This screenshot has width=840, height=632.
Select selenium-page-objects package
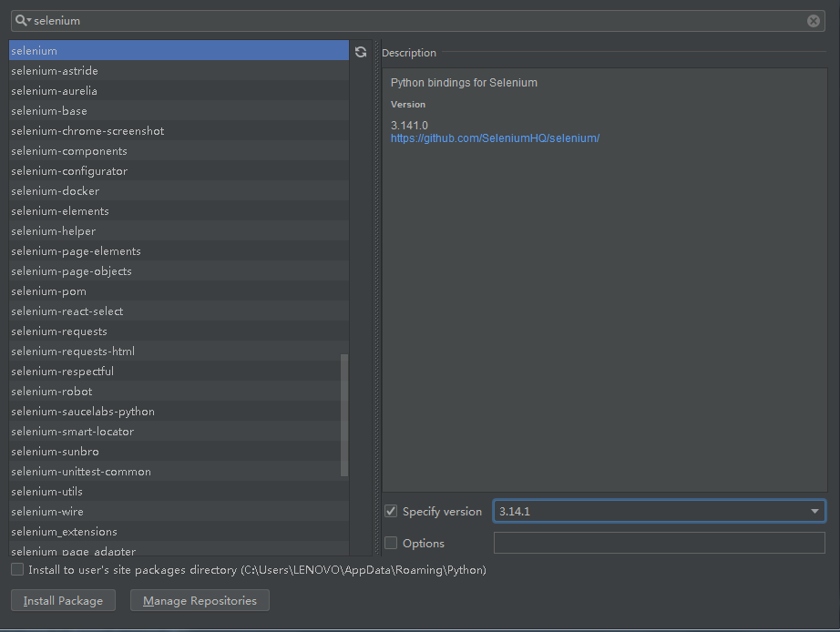tap(179, 271)
